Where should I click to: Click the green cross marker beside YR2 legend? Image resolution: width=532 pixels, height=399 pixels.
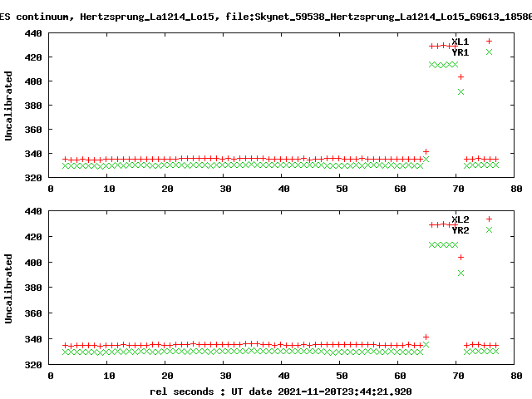pyautogui.click(x=489, y=229)
